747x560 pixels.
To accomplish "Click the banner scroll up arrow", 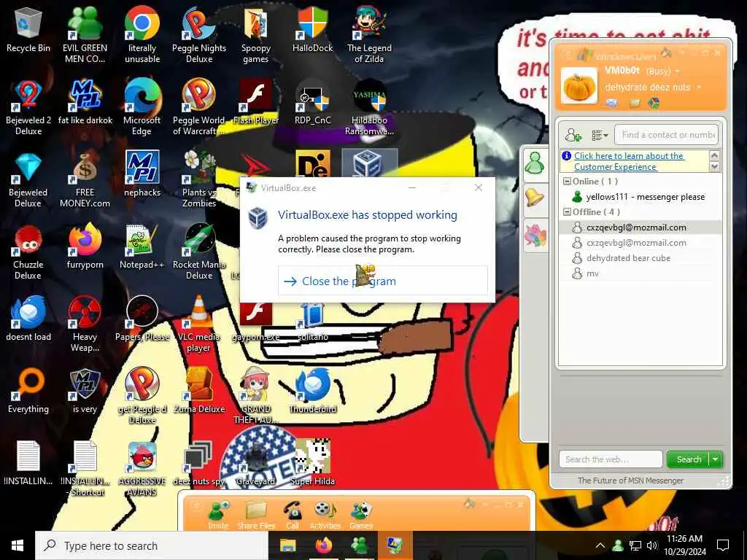I will [x=714, y=155].
